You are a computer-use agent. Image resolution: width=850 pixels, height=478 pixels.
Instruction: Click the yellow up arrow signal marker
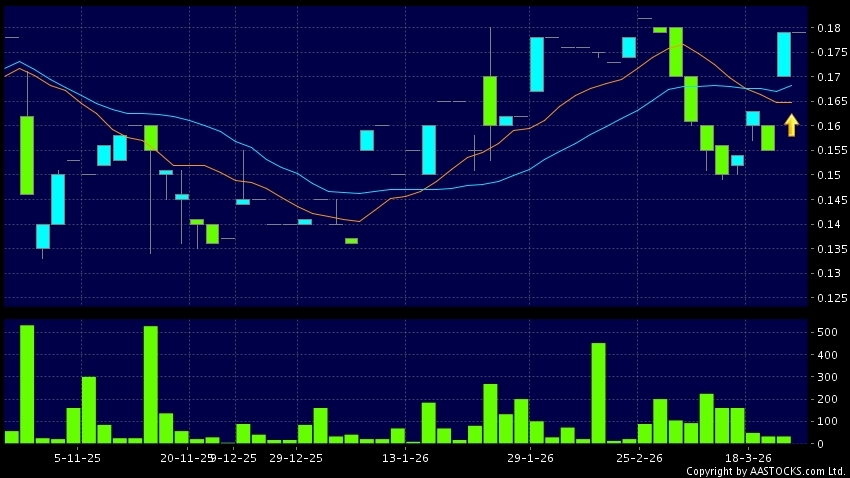click(x=791, y=125)
